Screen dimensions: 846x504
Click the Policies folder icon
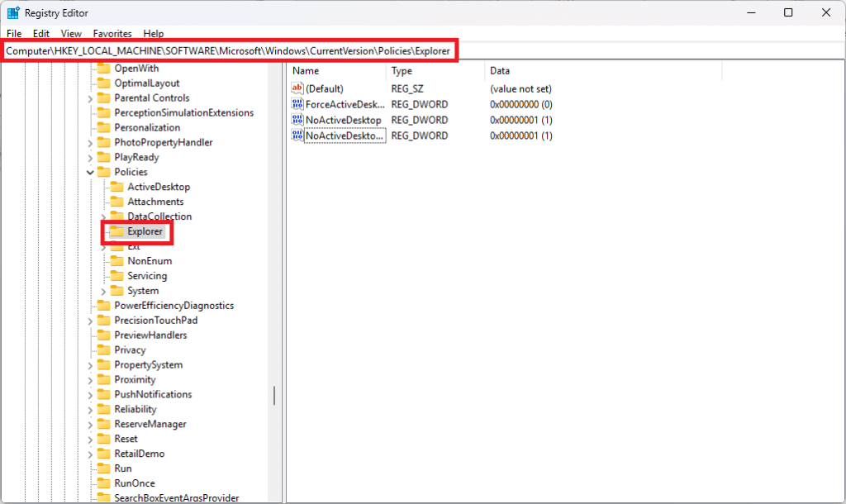point(103,172)
